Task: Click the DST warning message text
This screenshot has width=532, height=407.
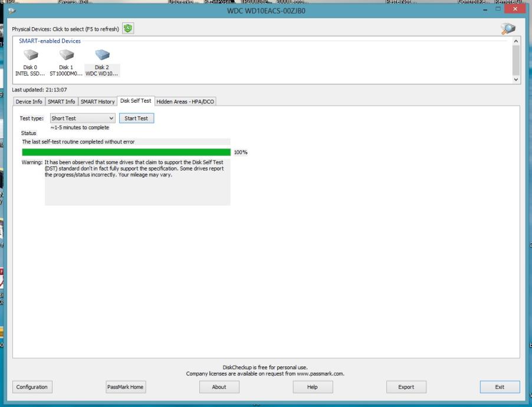Action: (134, 168)
